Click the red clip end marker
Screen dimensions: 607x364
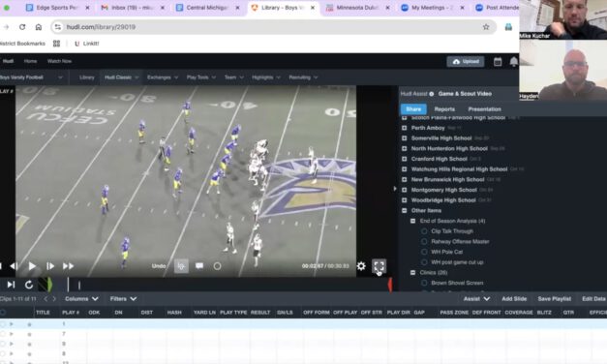[x=390, y=285]
